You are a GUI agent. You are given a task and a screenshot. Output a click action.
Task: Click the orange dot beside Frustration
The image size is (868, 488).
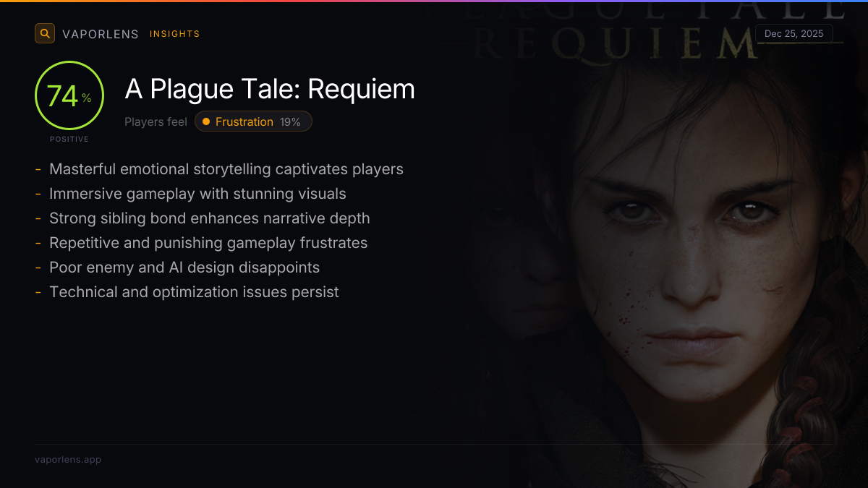206,121
